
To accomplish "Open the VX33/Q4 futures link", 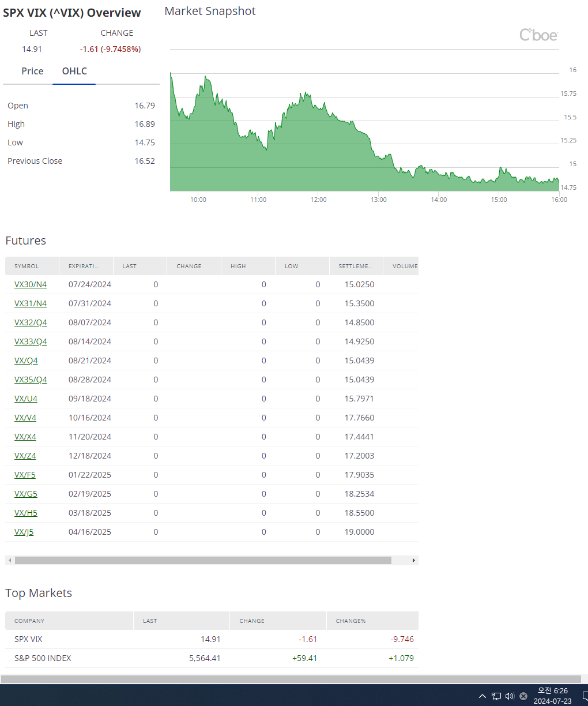I will [31, 341].
